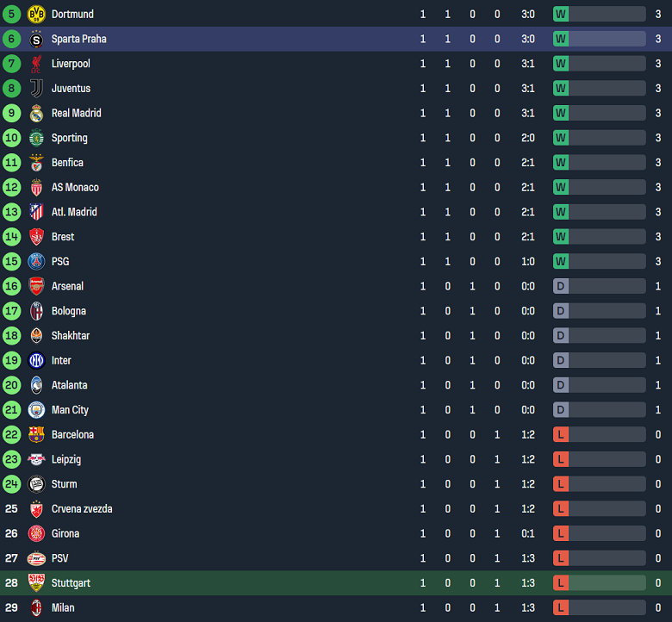Click Brest's form progress bar
The height and width of the screenshot is (622, 672).
click(607, 237)
